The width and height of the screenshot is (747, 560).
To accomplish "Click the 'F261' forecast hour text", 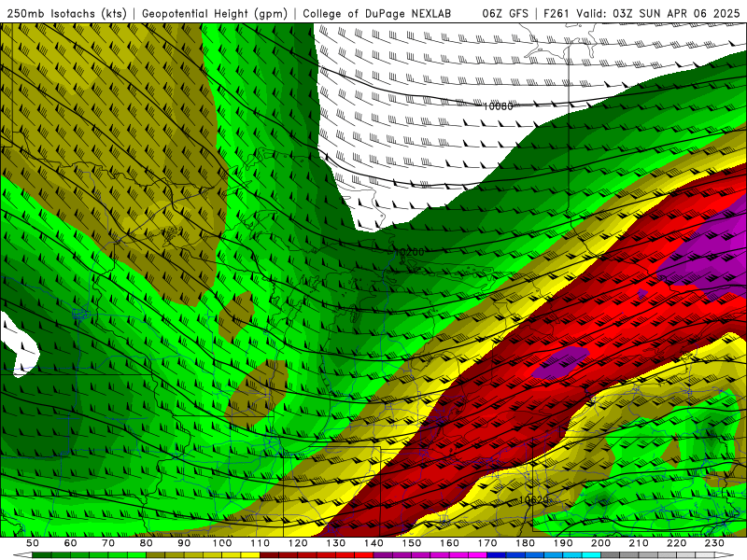I will [557, 14].
